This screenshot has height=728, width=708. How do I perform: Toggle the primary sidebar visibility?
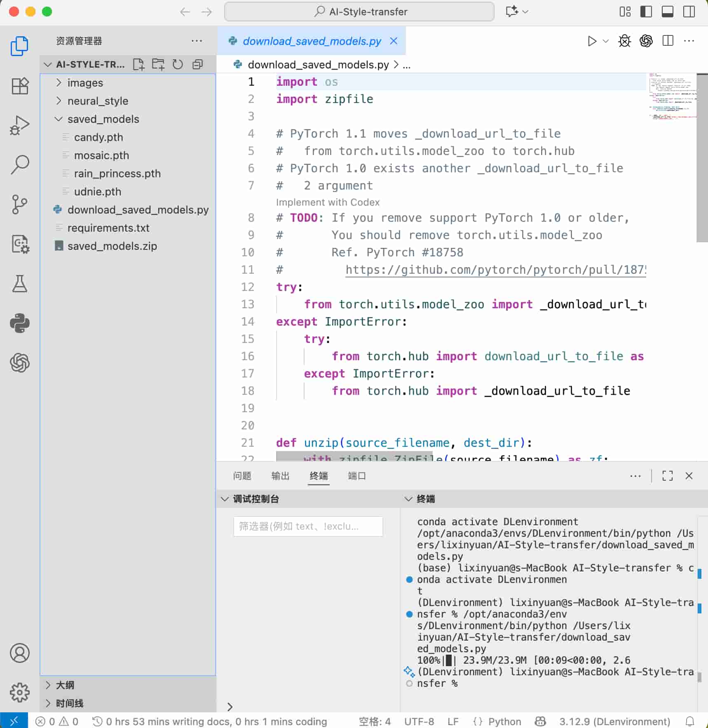646,12
